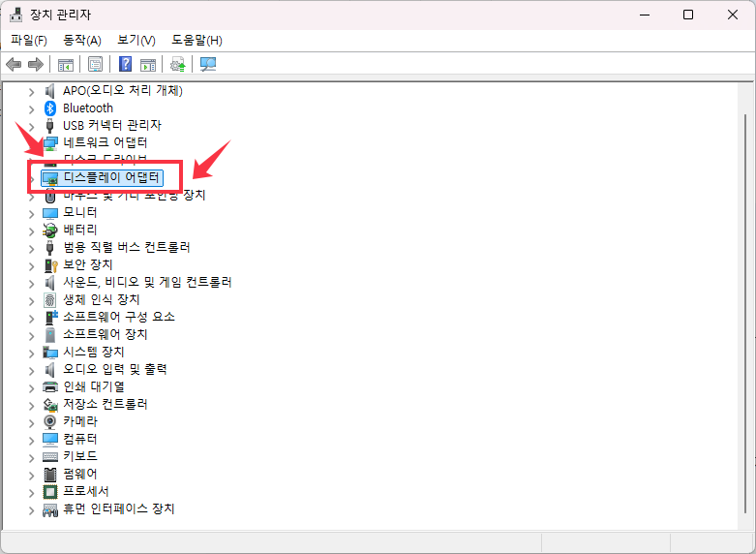Click the Scan for hardware changes icon

[208, 64]
